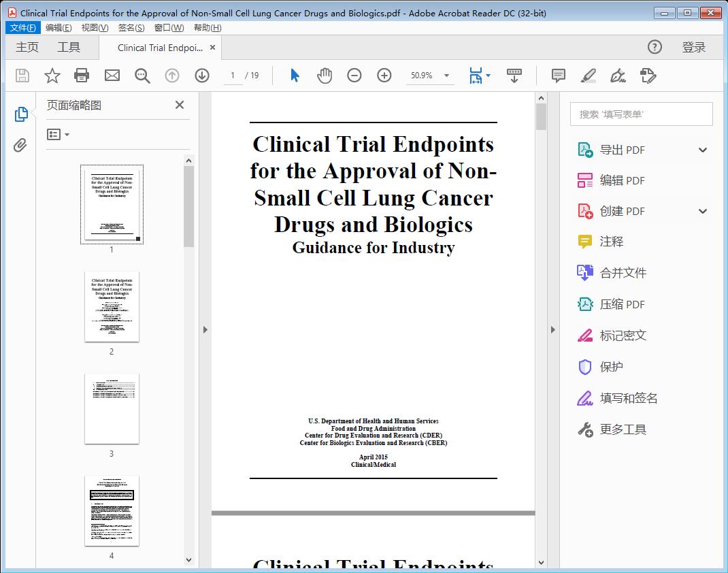Click the zoom-in plus icon
This screenshot has height=573, width=728.
384,76
